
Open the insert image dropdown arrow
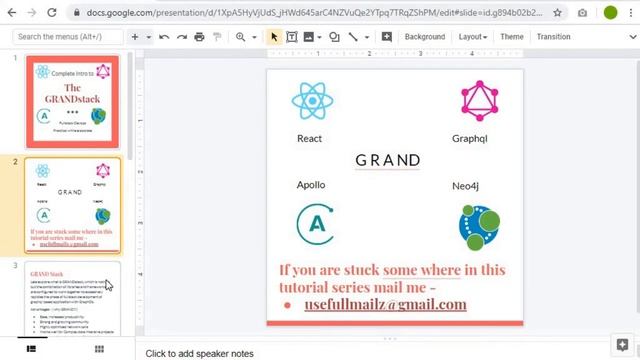click(319, 37)
